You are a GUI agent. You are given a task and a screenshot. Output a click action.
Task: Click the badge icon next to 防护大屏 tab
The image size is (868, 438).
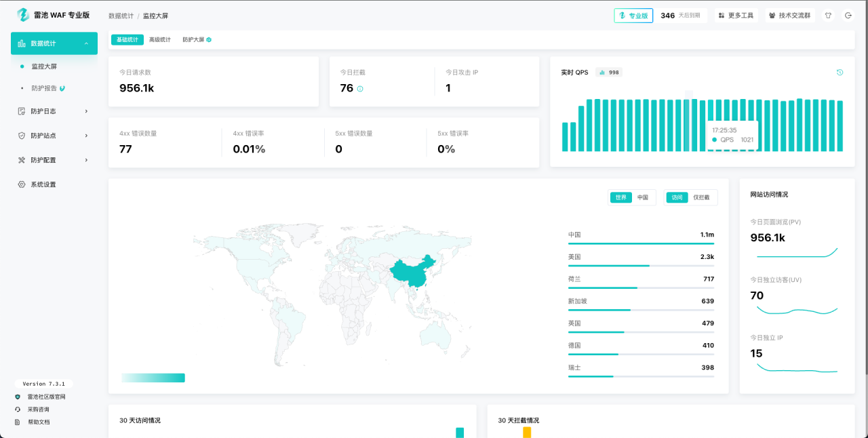click(209, 40)
